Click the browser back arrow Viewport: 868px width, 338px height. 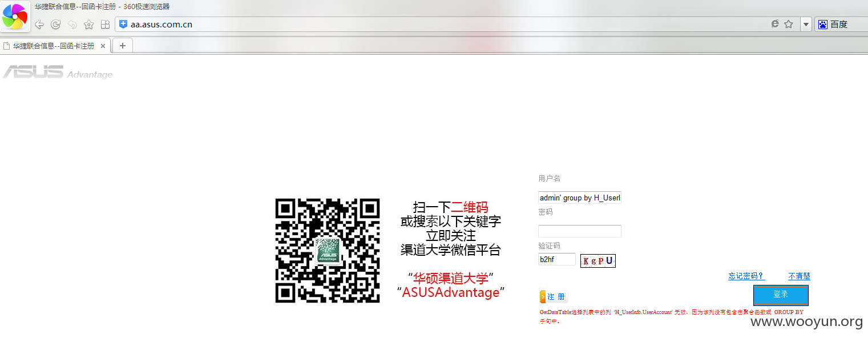[x=39, y=25]
